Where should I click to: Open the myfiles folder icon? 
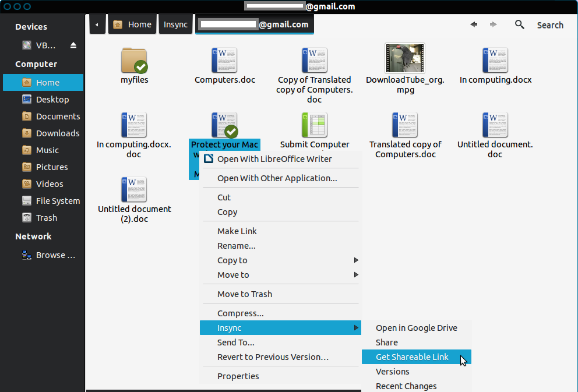coord(134,61)
